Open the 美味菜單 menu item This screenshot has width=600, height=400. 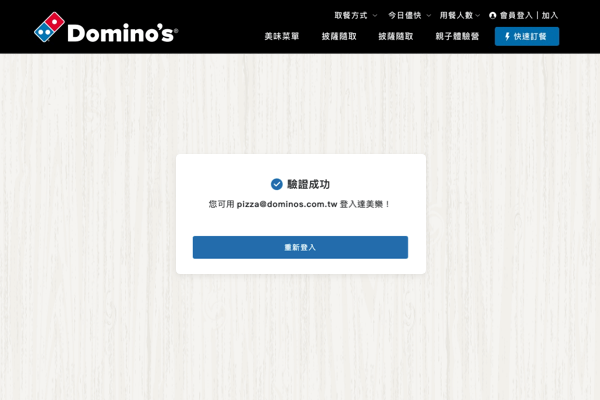pyautogui.click(x=282, y=36)
